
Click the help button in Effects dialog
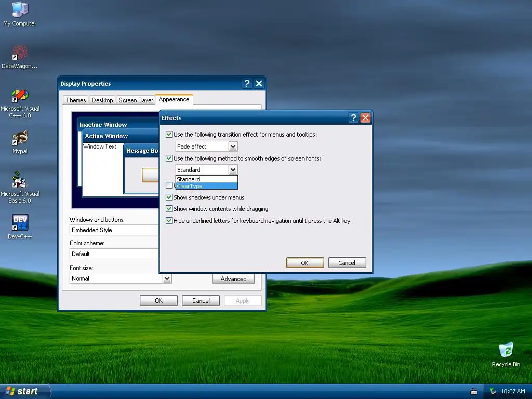[353, 118]
